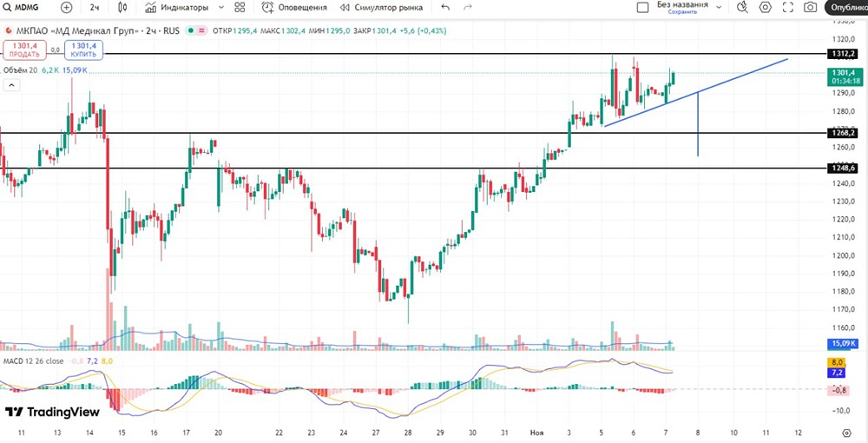Click the blue КУПИТЬ 1301,4 button

83,50
